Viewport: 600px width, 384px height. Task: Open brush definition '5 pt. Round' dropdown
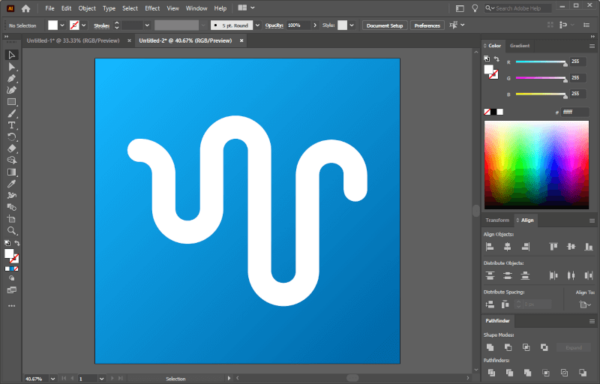(x=258, y=26)
